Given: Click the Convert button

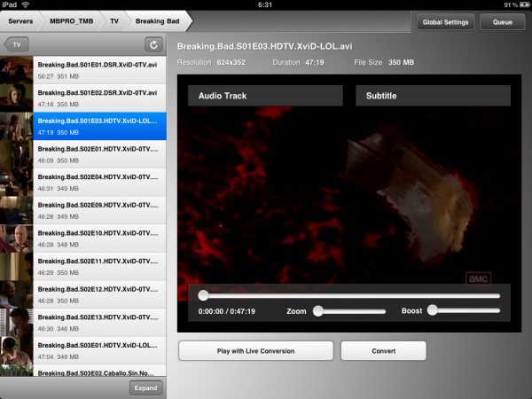Looking at the screenshot, I should pyautogui.click(x=384, y=351).
